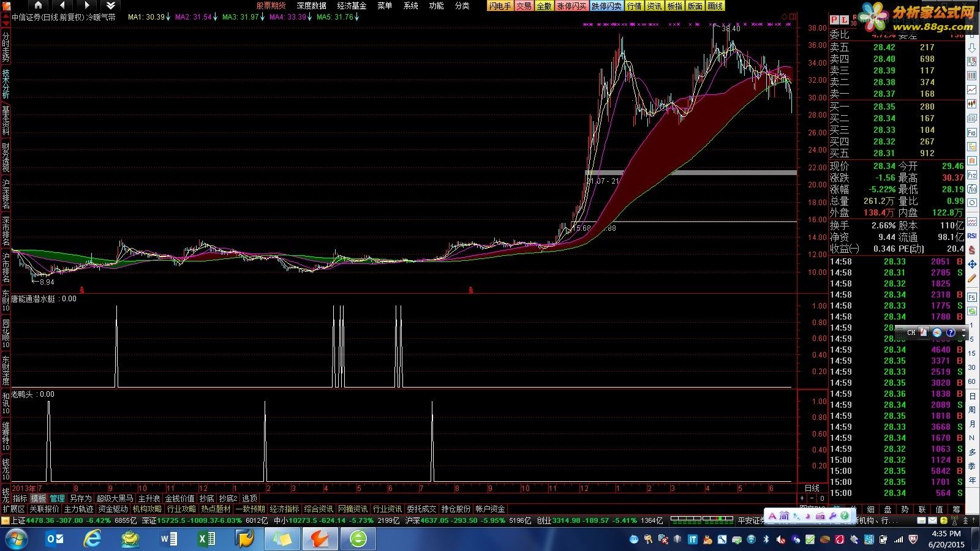Go back with the left arrow icon
Viewport: 980px width, 551px height.
(62, 5)
